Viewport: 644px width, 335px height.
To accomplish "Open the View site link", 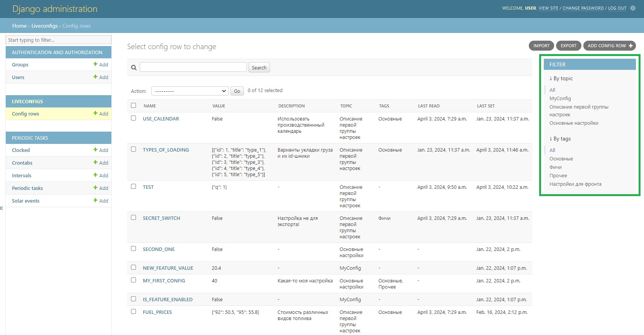I will pos(548,8).
